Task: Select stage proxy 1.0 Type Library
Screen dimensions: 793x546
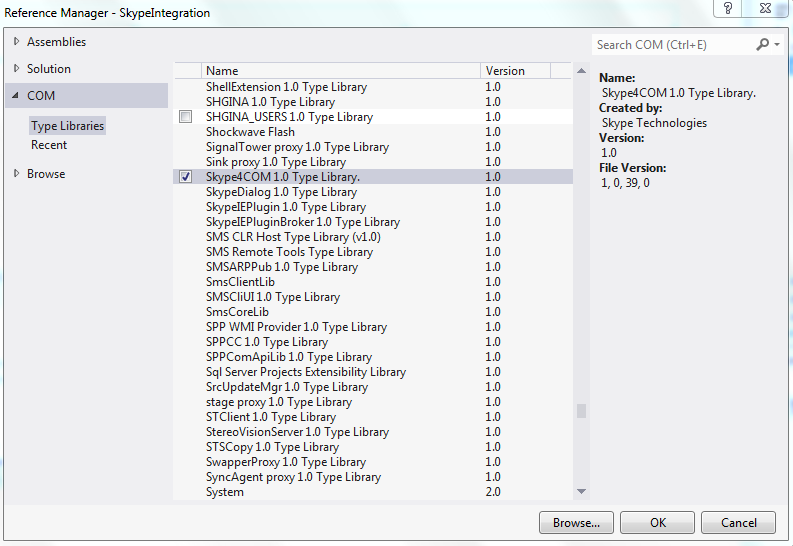Action: [373, 402]
